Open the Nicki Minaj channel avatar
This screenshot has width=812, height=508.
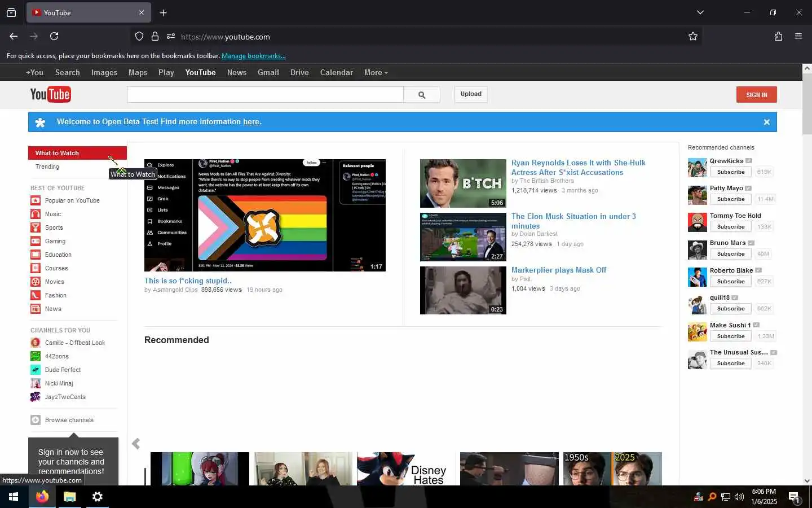click(35, 383)
